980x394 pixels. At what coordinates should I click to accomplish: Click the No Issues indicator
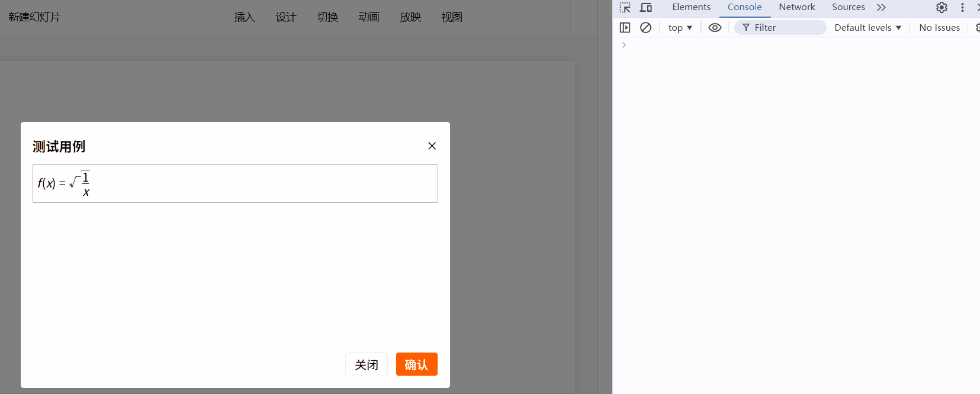(939, 28)
